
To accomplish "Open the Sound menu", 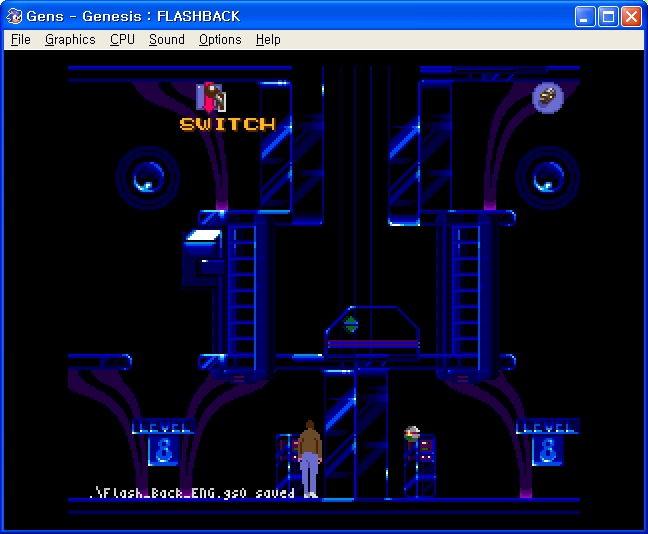I will (167, 40).
